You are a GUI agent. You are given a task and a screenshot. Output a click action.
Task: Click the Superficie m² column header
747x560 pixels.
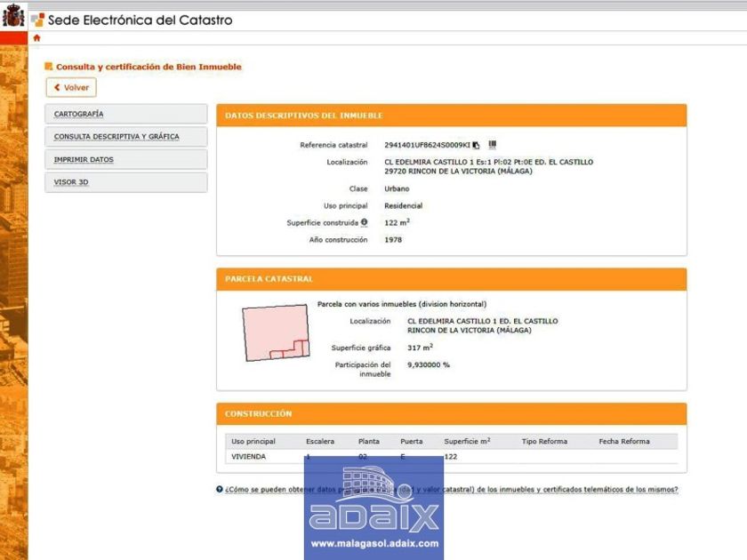tap(467, 442)
